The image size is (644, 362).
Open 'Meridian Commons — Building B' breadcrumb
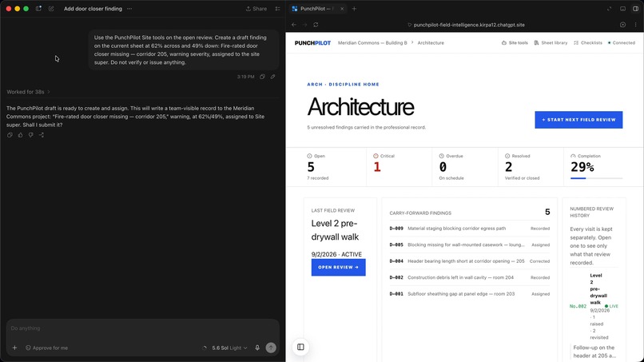tap(372, 42)
